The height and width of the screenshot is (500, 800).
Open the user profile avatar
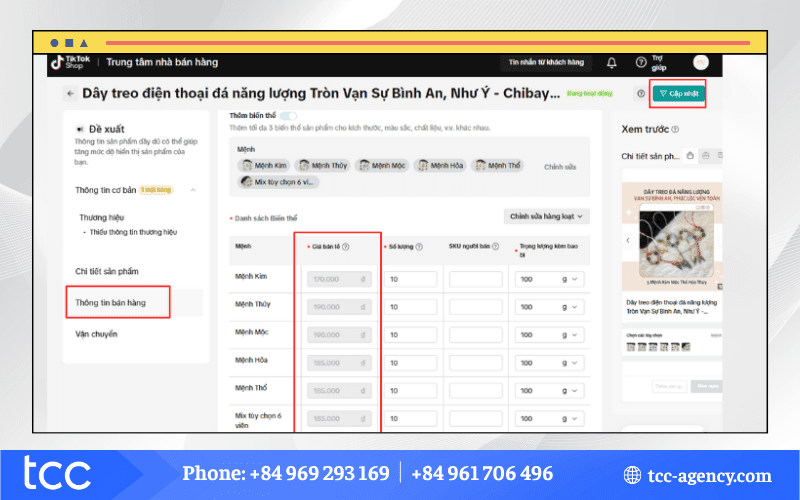coord(701,62)
